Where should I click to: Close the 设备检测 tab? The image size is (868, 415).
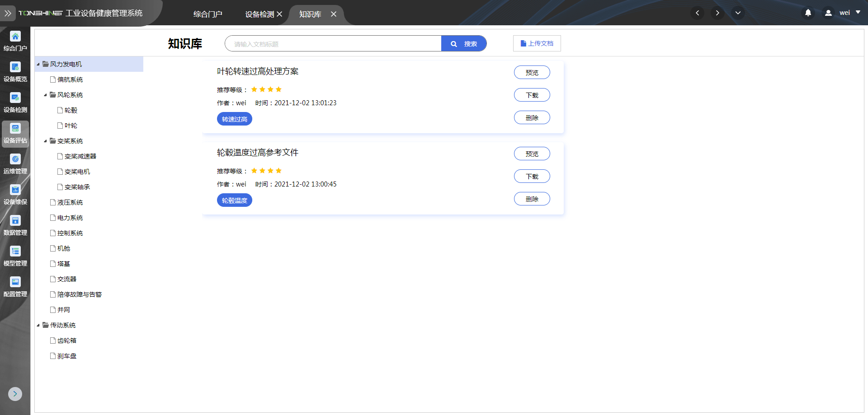[x=279, y=14]
